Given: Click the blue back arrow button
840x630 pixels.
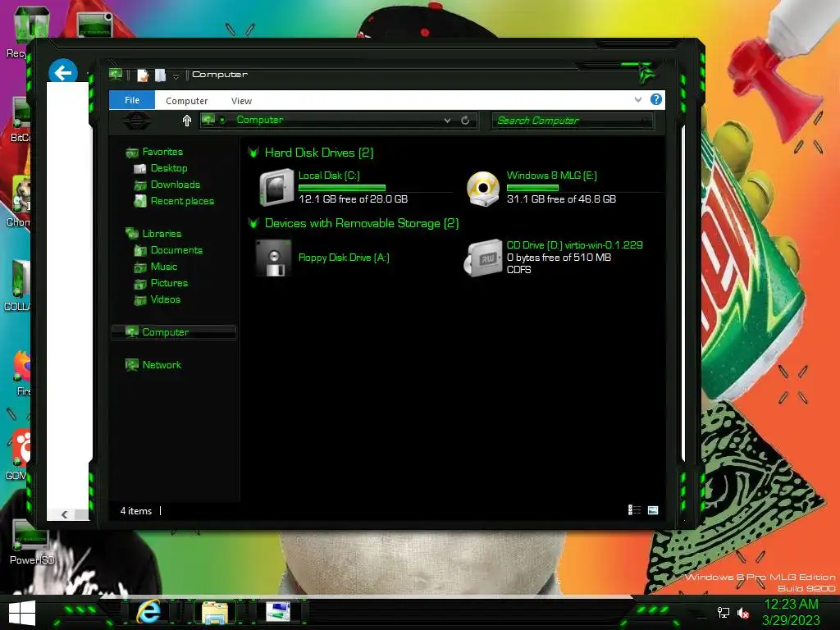Looking at the screenshot, I should tap(63, 72).
